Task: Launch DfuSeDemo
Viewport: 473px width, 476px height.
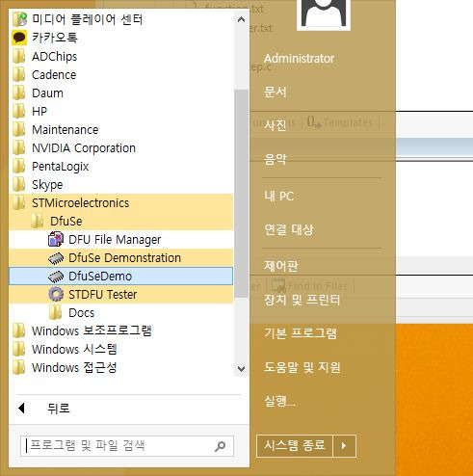Action: [x=120, y=277]
